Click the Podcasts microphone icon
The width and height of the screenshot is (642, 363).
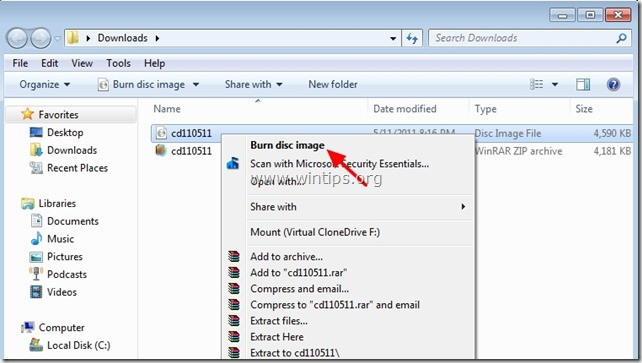[x=36, y=274]
